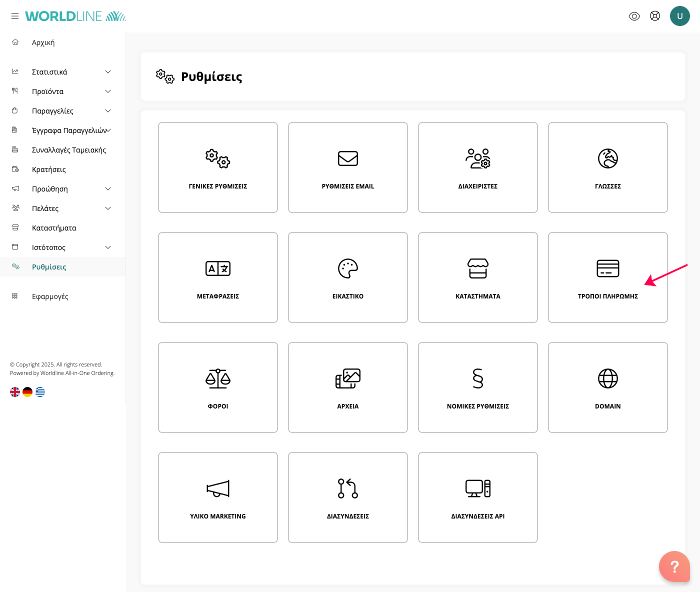Open the hamburger menu icon
The height and width of the screenshot is (592, 700).
tap(15, 16)
